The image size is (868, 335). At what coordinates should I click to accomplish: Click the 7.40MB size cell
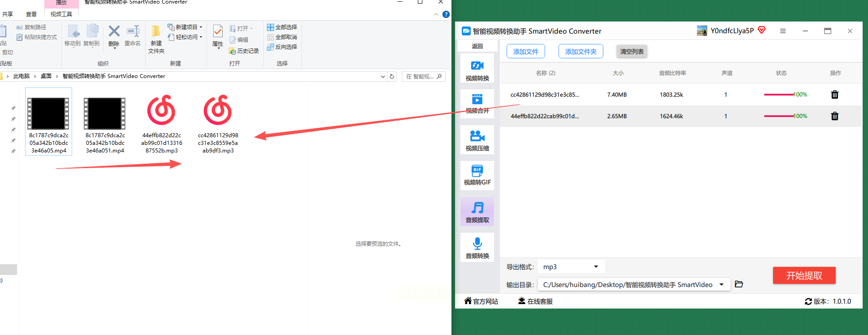(617, 95)
